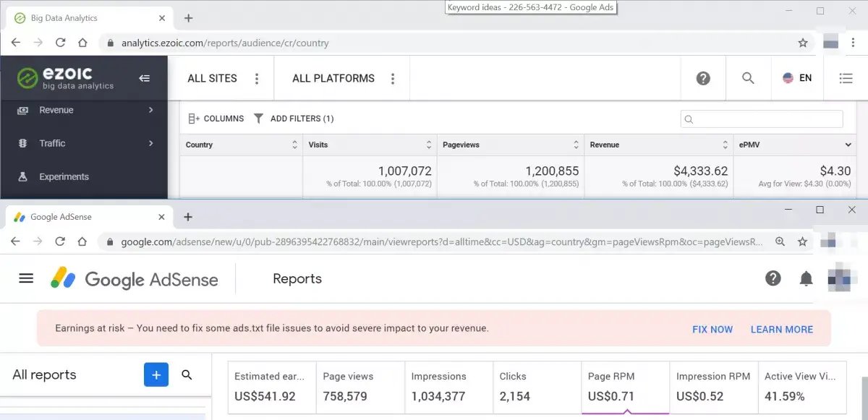Viewport: 868px width, 420px height.
Task: Click LEARN MORE in the warning banner
Action: click(x=782, y=329)
